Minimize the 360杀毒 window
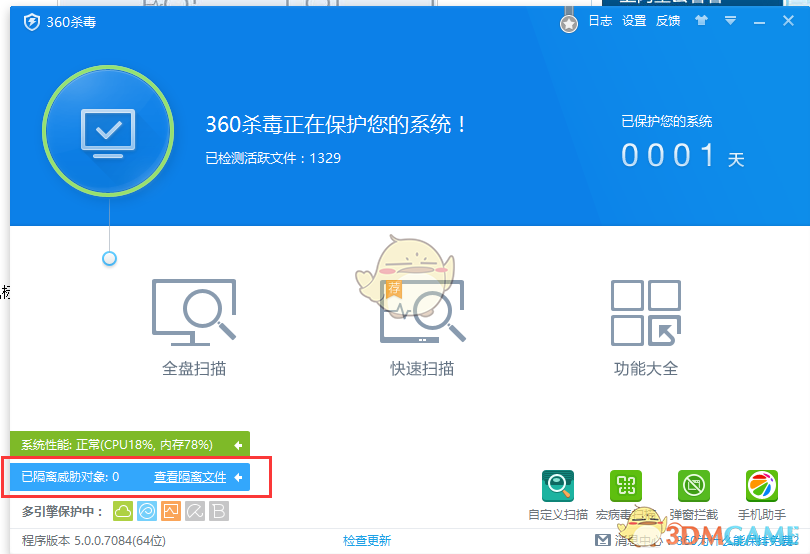This screenshot has height=554, width=810. click(759, 21)
